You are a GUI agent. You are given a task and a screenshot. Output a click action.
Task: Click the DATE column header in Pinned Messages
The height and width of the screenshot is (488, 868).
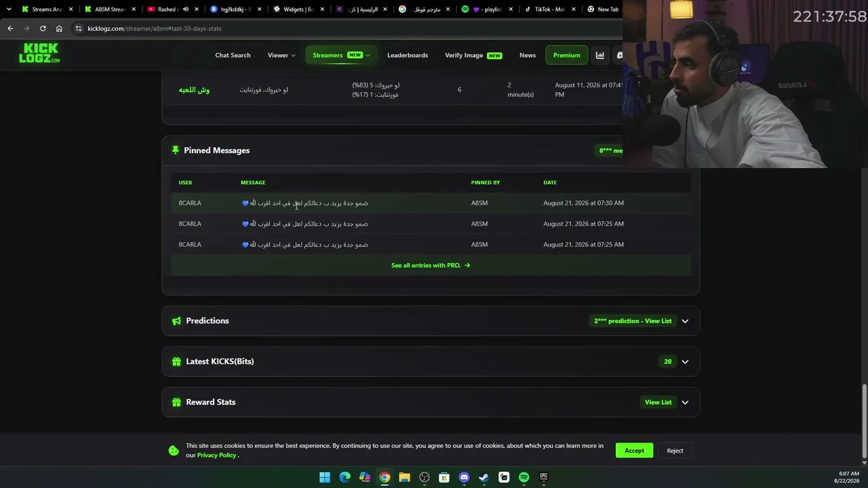(550, 182)
